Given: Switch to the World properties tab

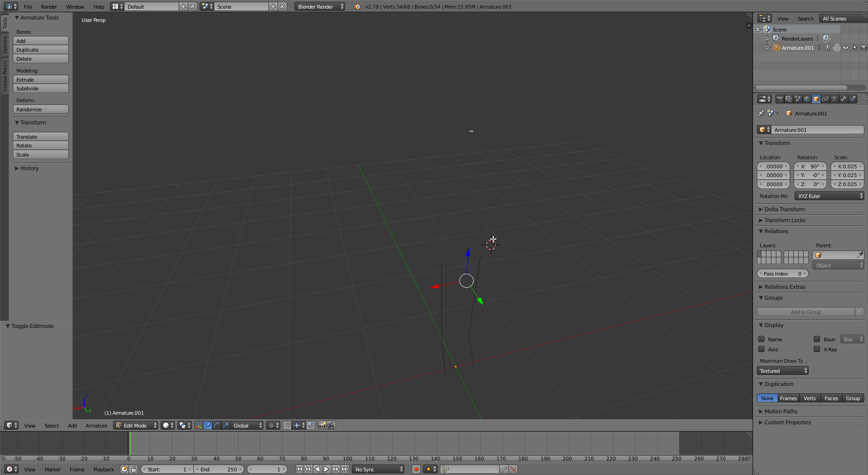Looking at the screenshot, I should pos(807,99).
